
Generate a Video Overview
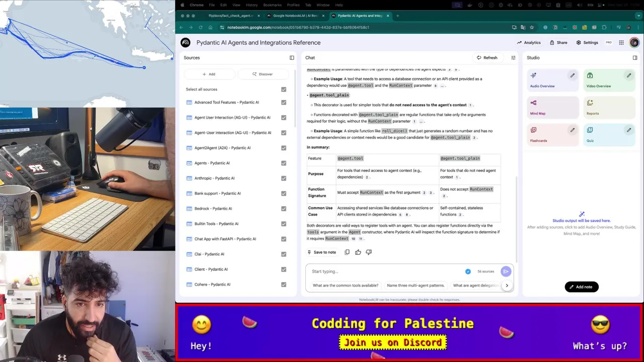(x=609, y=80)
